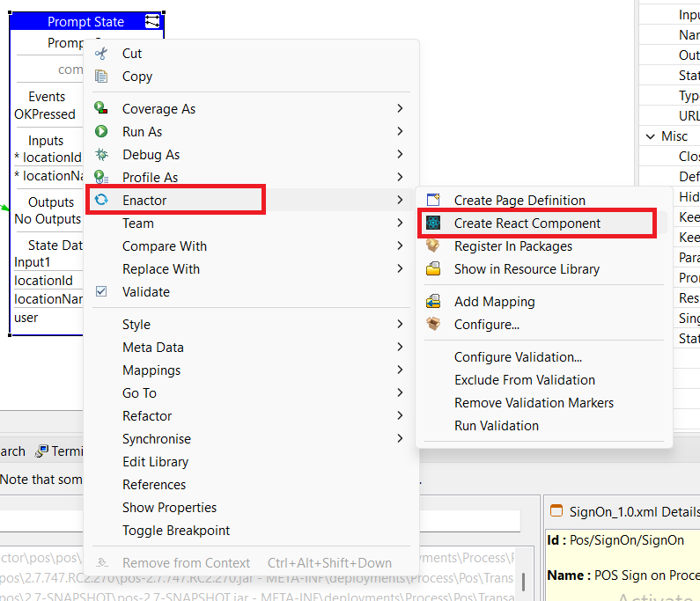Click the Register In Packages box icon
The image size is (700, 601).
click(x=433, y=246)
